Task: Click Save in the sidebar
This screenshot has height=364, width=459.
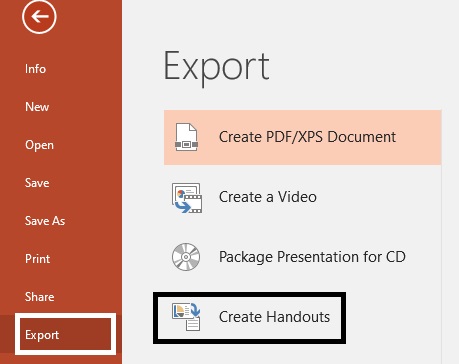Action: pos(37,183)
